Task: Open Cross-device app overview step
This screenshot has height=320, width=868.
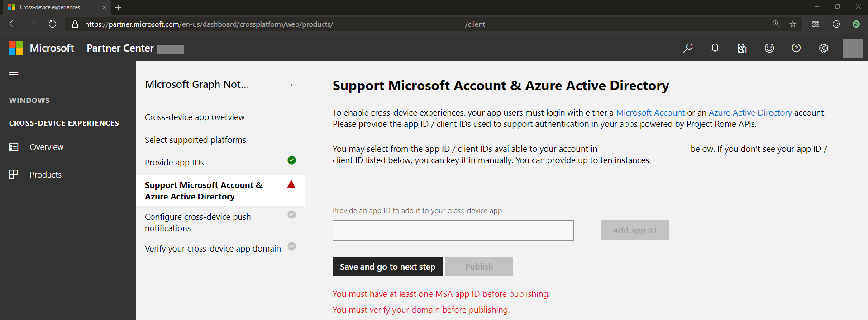Action: [195, 117]
